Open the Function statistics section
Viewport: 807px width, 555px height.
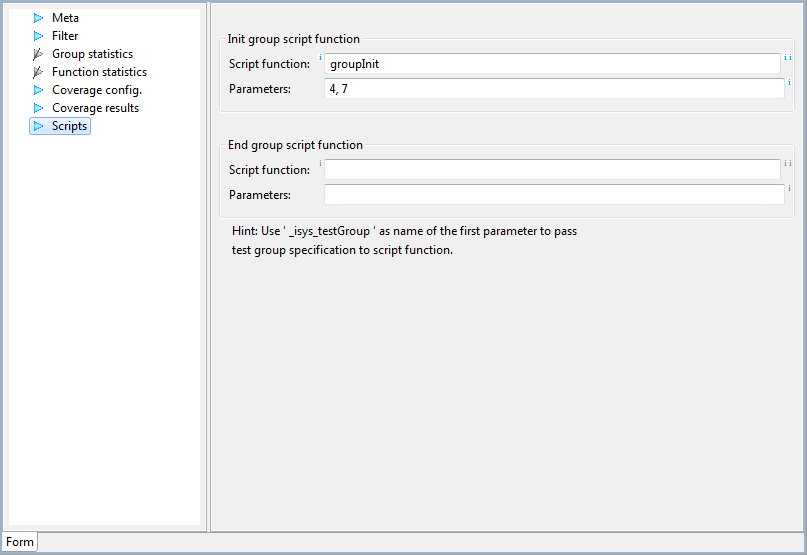[x=99, y=72]
